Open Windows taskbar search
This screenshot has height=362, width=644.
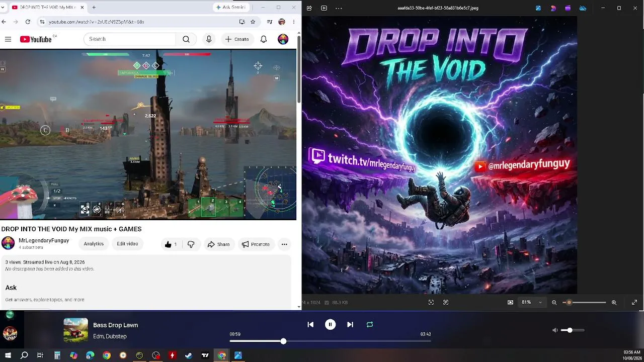[24, 355]
